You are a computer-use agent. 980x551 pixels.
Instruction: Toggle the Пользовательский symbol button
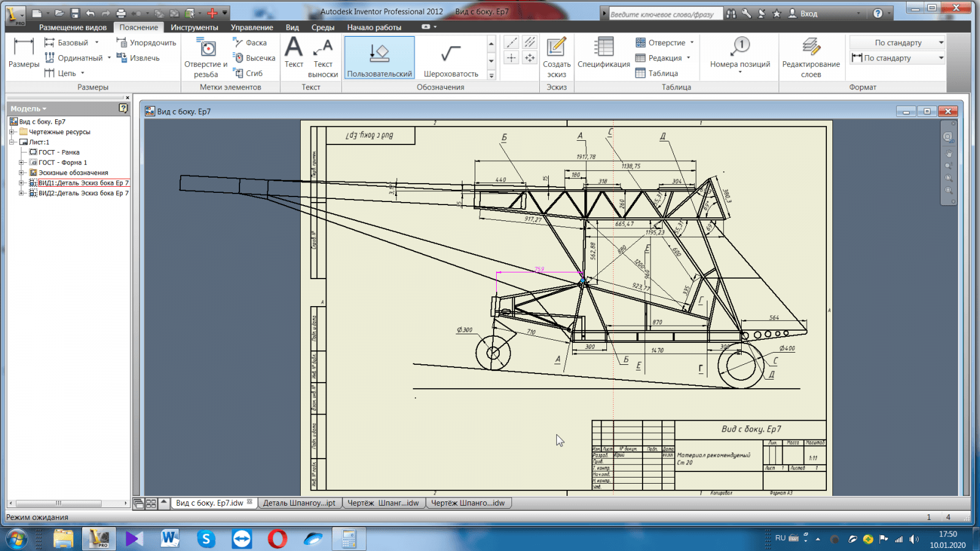coord(379,58)
